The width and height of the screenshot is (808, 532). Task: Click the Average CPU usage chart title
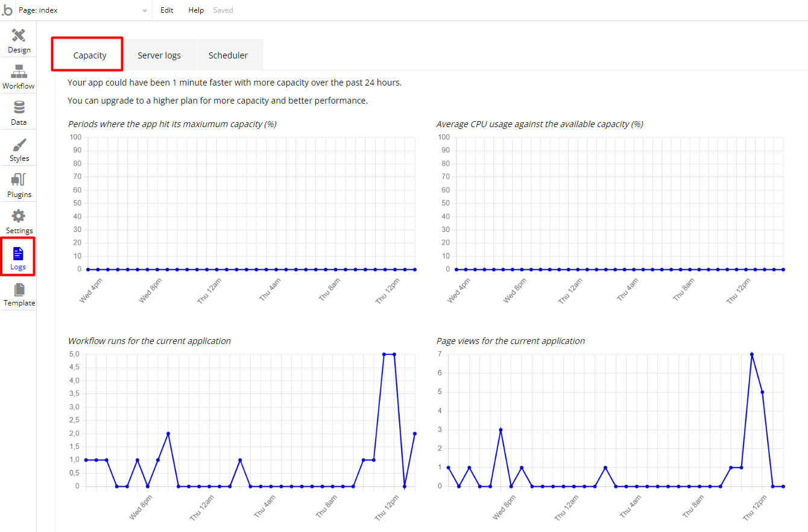(540, 124)
